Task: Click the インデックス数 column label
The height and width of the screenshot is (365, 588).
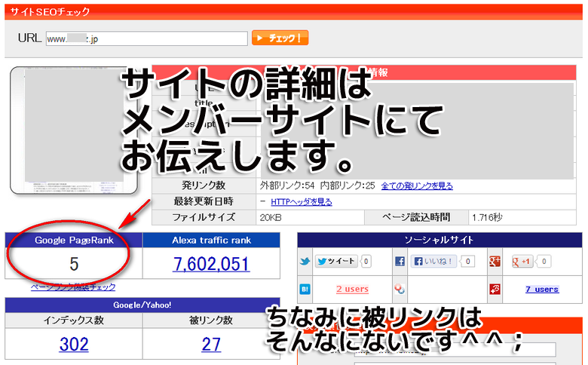Action: pos(74,320)
